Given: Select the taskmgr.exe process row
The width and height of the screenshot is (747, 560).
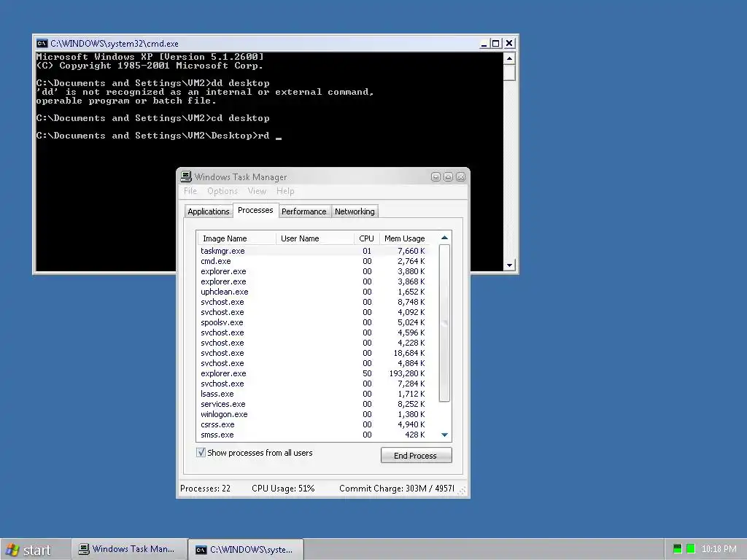Looking at the screenshot, I should click(x=313, y=251).
